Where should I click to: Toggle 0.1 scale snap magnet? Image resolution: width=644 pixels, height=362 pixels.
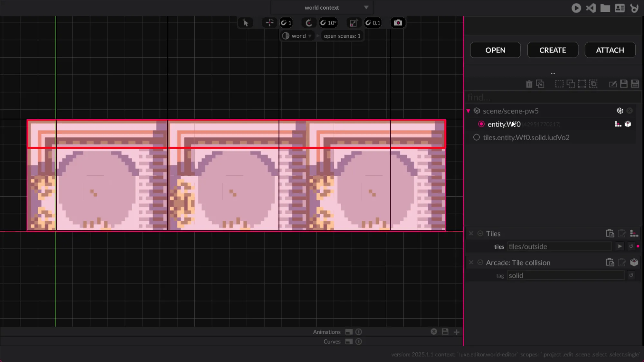pyautogui.click(x=373, y=23)
